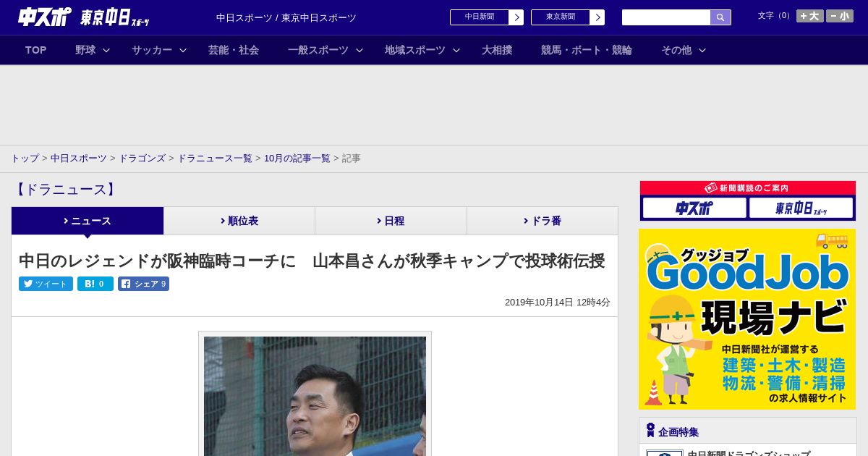Click the Hatena bookmark B! button

tap(95, 284)
